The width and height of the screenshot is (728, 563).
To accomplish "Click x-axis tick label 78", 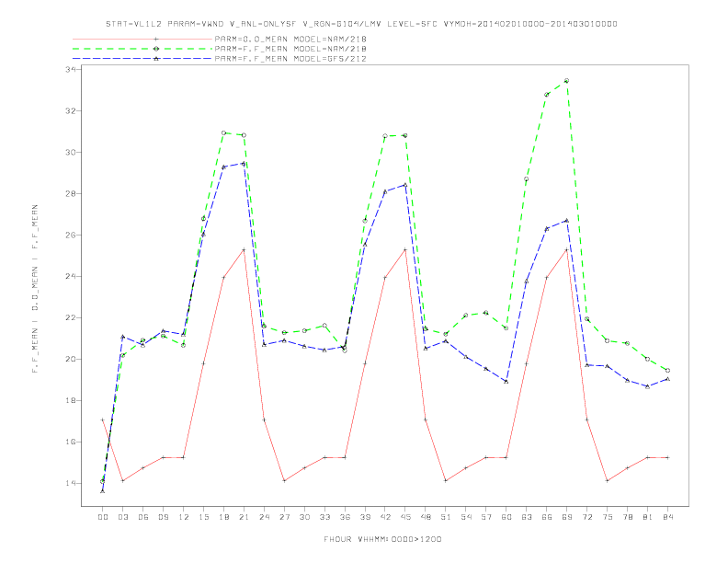I will [x=627, y=517].
